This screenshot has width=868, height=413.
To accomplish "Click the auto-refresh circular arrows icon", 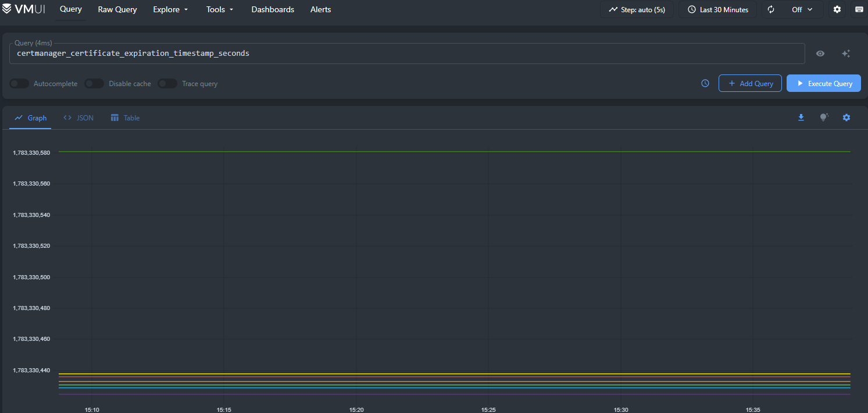I will [x=771, y=9].
